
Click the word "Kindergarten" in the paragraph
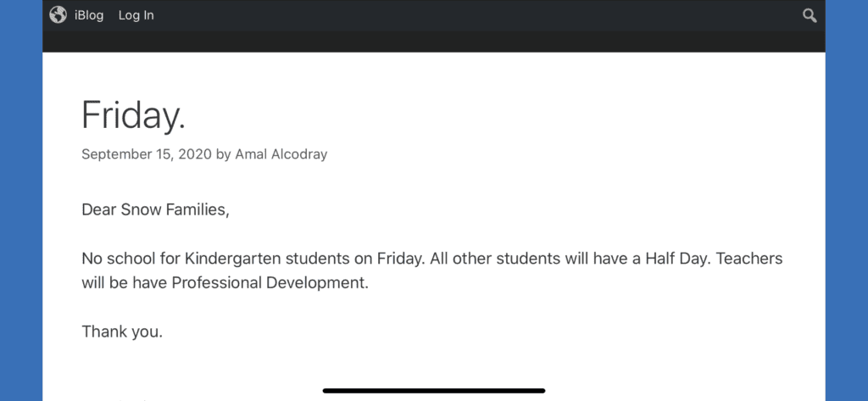point(238,259)
